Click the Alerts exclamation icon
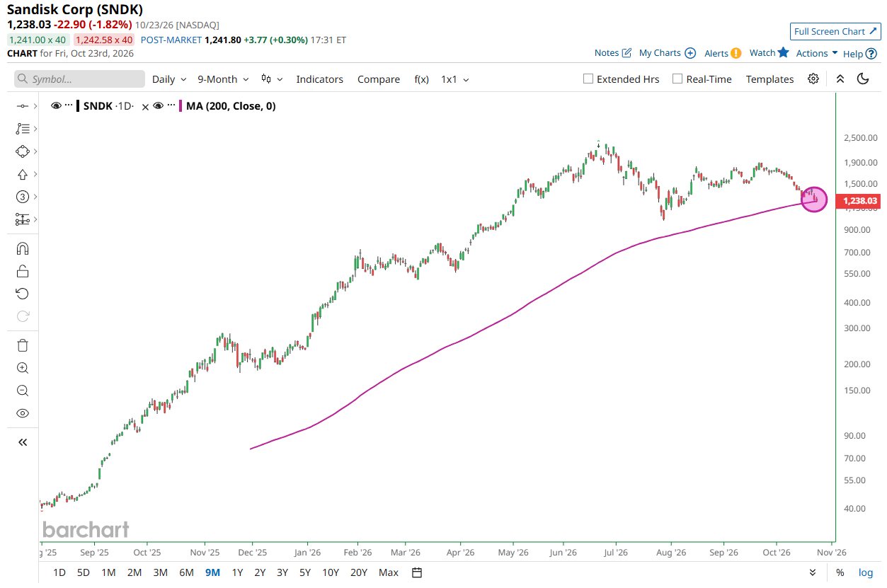Viewport: 887px width, 588px height. 736,53
